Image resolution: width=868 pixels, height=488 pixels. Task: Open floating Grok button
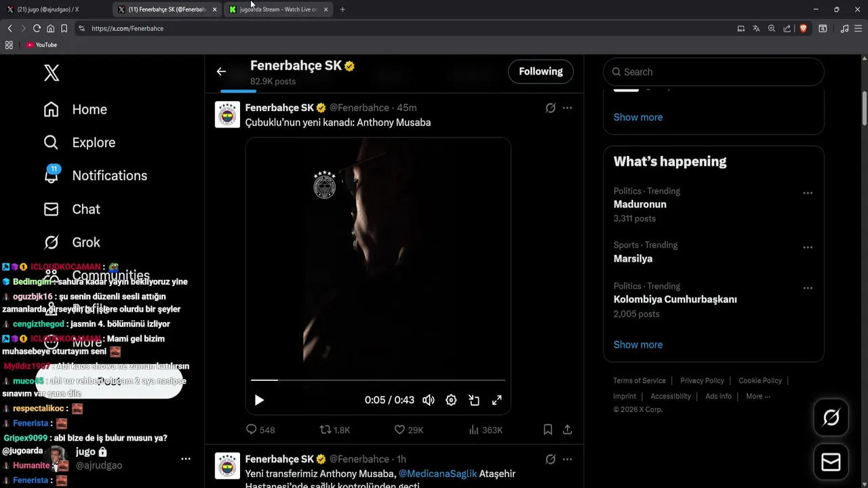831,418
